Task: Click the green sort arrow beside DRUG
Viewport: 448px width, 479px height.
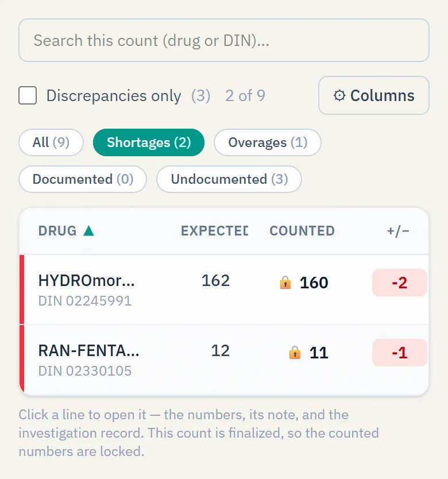Action: [88, 231]
